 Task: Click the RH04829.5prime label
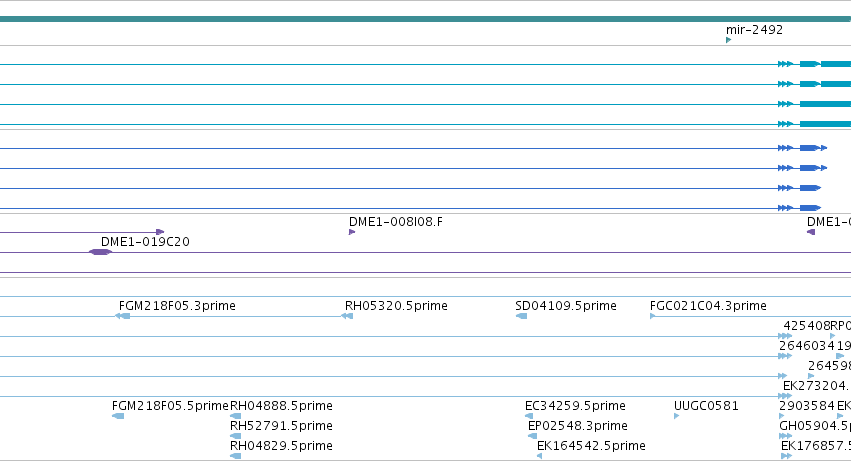281,446
